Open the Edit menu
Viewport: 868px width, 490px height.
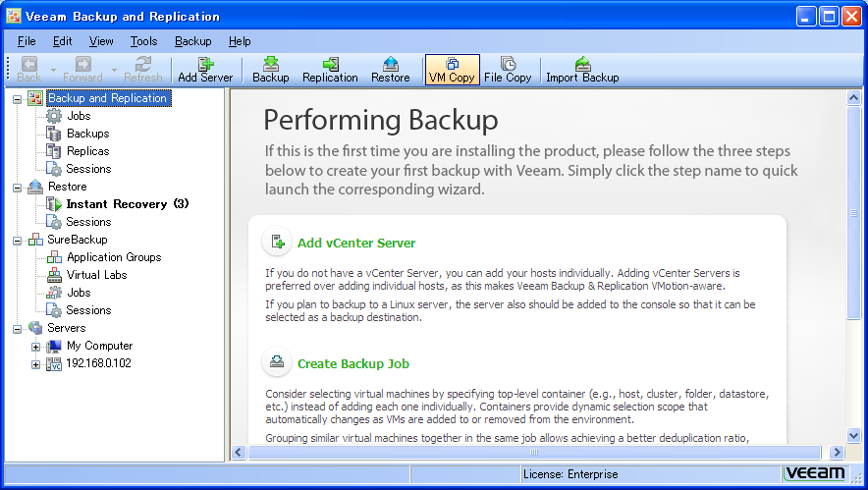point(63,41)
